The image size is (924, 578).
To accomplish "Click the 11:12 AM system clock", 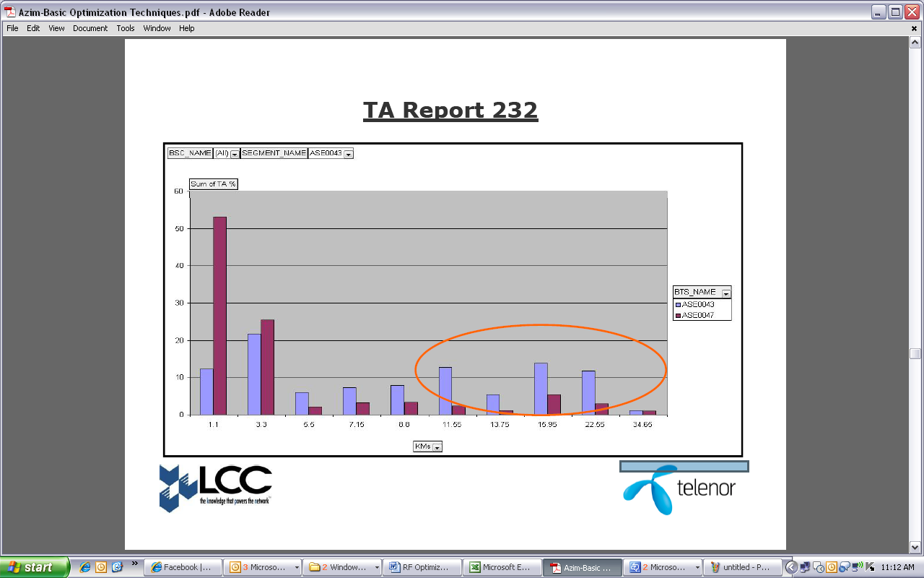I will (897, 568).
